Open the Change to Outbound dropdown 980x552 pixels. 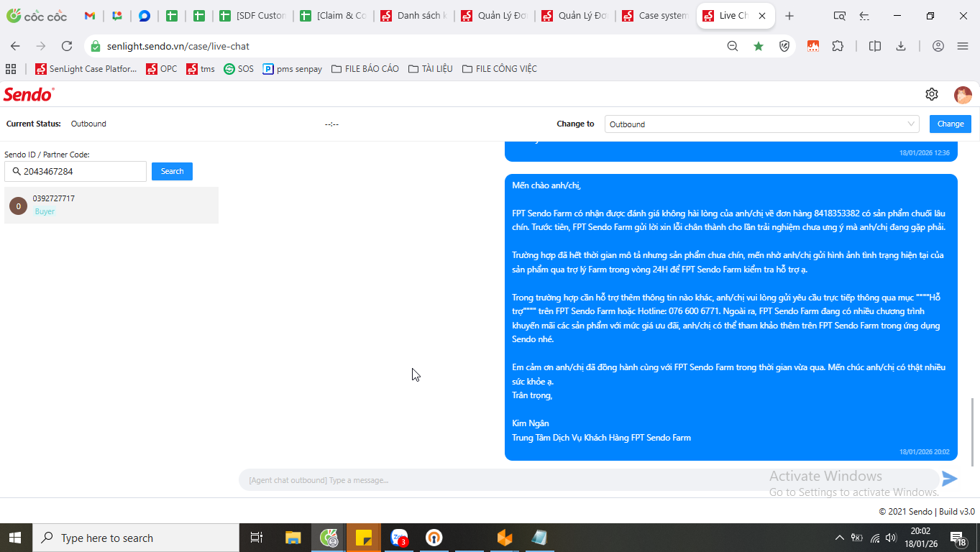(x=761, y=124)
